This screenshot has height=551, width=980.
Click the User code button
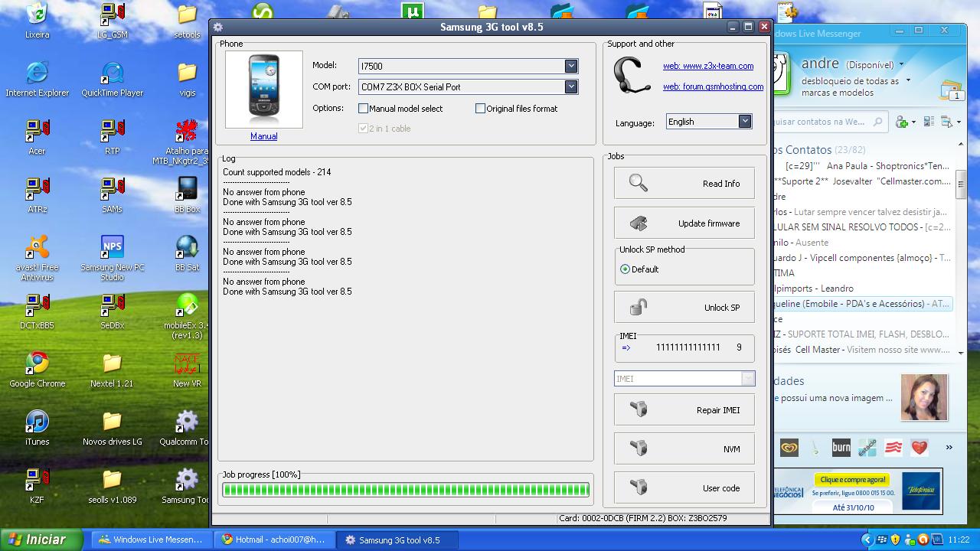pyautogui.click(x=684, y=488)
